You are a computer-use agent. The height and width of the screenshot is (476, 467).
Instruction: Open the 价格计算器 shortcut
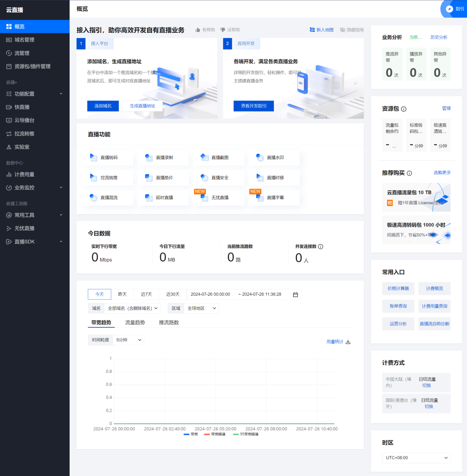[398, 289]
